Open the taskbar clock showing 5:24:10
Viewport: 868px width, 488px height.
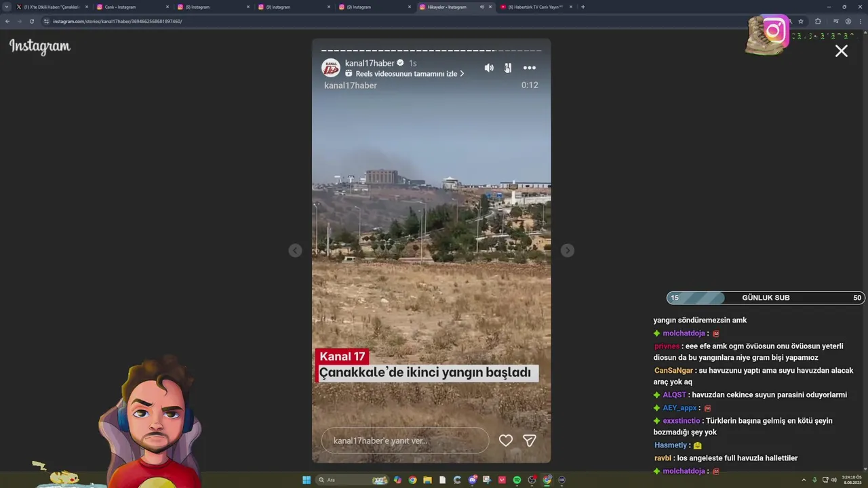coord(850,480)
